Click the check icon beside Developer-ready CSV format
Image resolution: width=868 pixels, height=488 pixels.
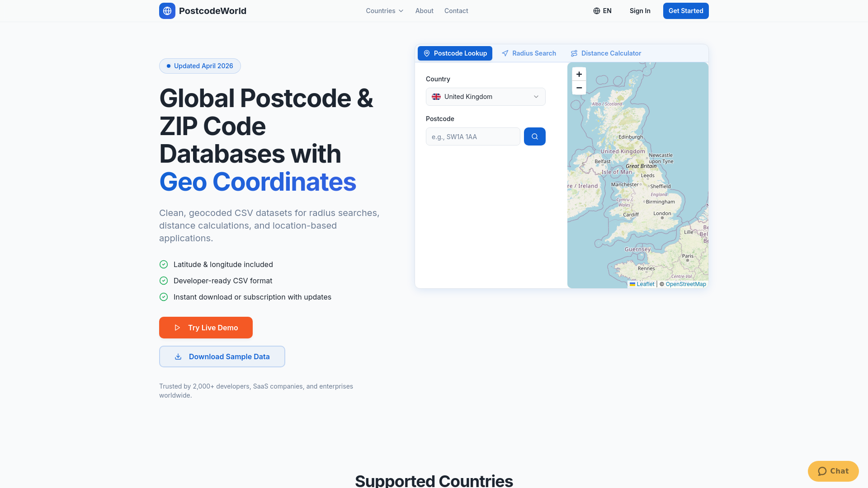pyautogui.click(x=164, y=281)
